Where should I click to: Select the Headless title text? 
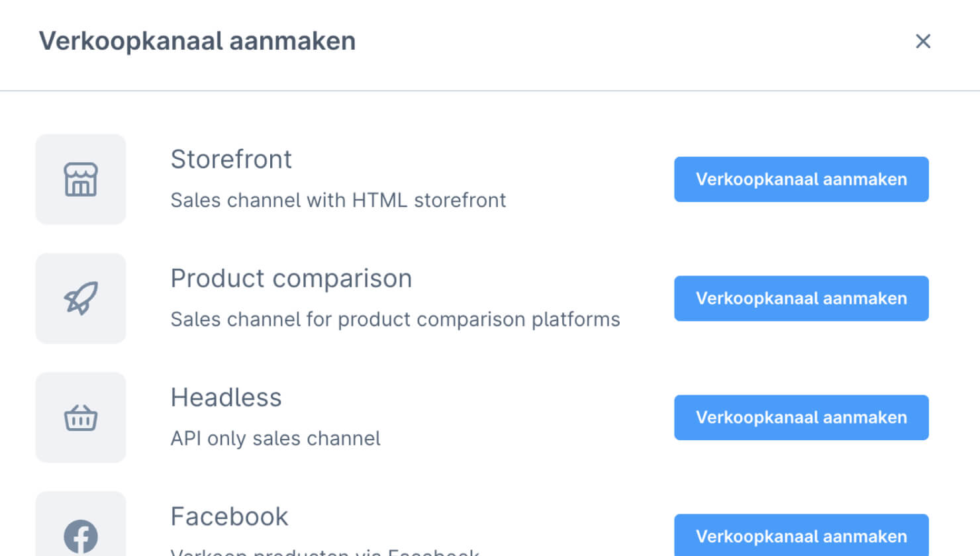[226, 398]
